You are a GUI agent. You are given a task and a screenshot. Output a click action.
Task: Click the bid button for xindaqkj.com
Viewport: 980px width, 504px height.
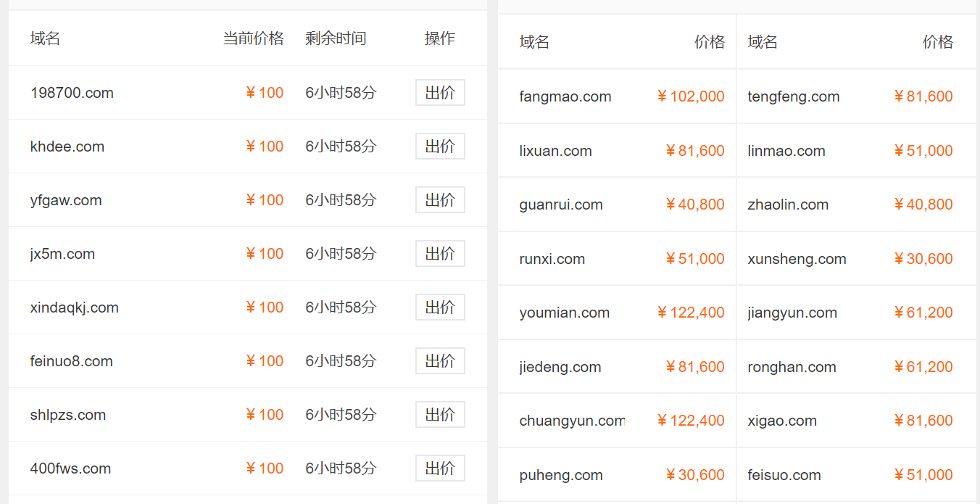pyautogui.click(x=440, y=307)
